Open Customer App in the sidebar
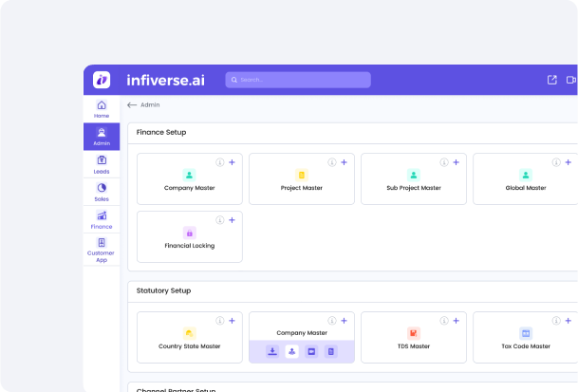 coord(102,250)
